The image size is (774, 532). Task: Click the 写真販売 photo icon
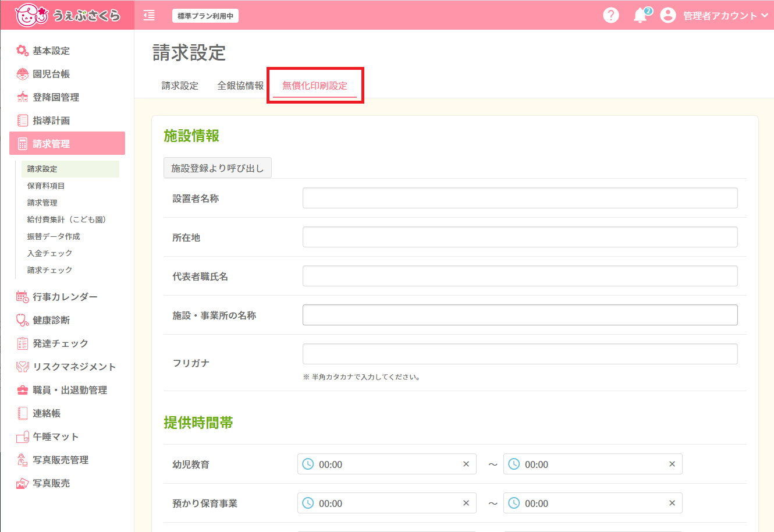click(x=22, y=483)
